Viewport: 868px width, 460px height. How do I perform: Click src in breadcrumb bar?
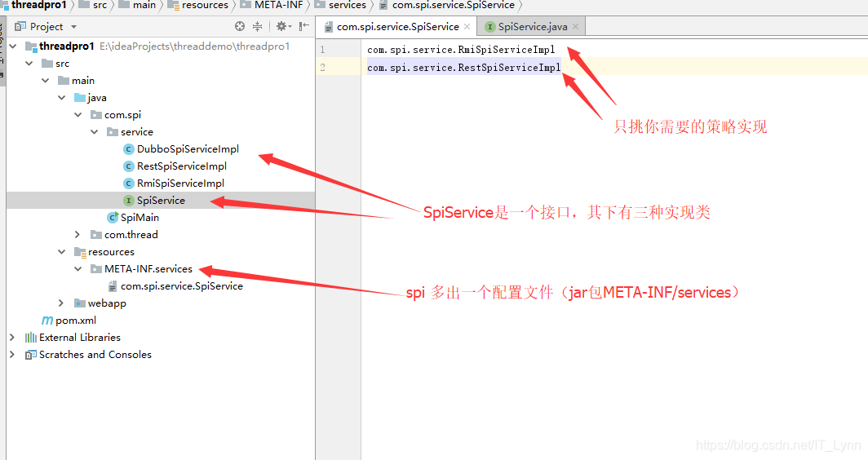click(100, 5)
